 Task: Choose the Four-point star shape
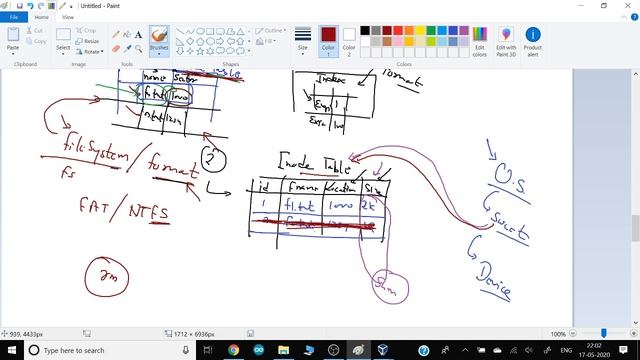pyautogui.click(x=190, y=51)
